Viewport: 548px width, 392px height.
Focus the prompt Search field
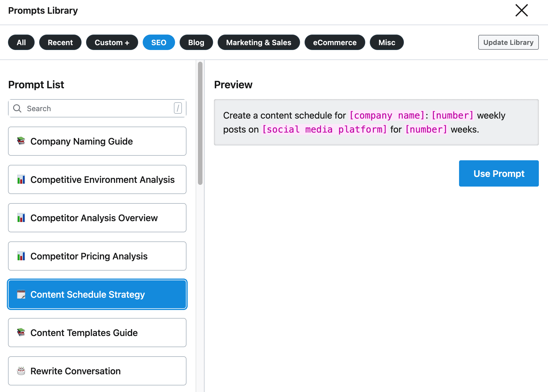[x=97, y=108]
